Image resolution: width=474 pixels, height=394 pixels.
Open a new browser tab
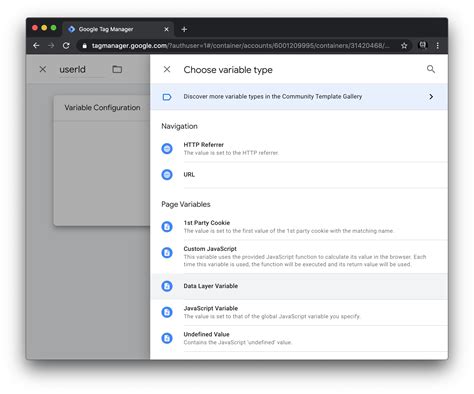pos(184,29)
